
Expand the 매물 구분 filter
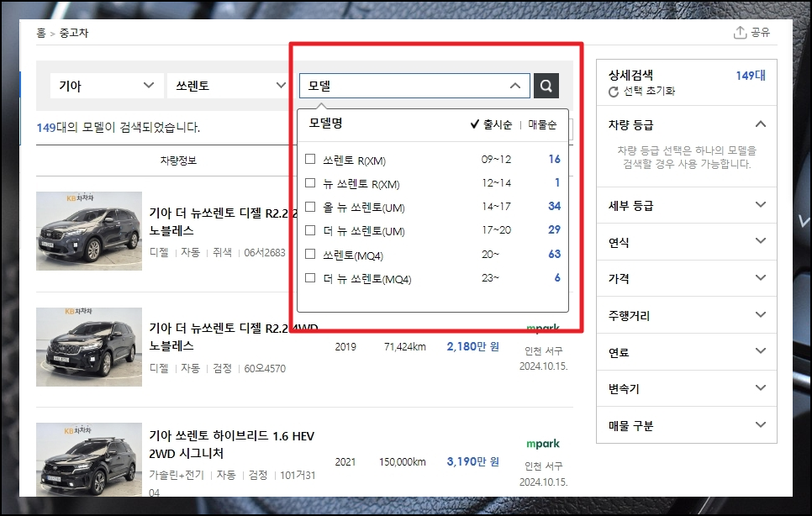(687, 425)
